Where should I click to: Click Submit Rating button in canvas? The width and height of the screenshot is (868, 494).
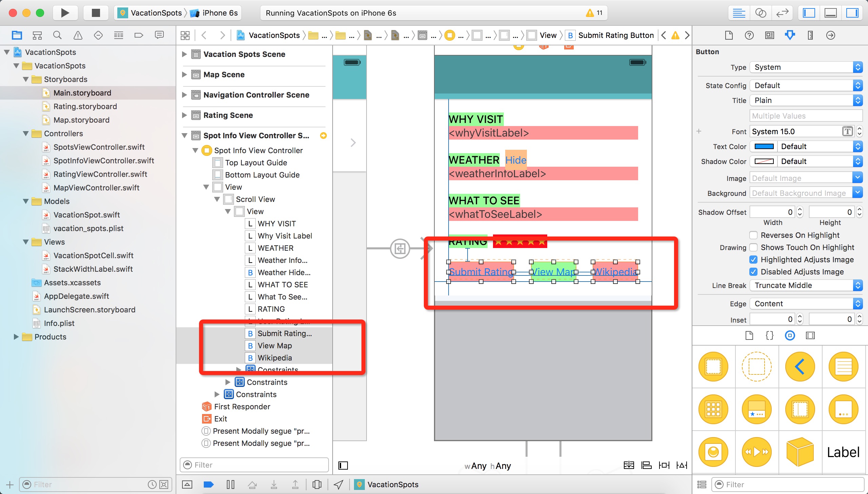point(481,272)
